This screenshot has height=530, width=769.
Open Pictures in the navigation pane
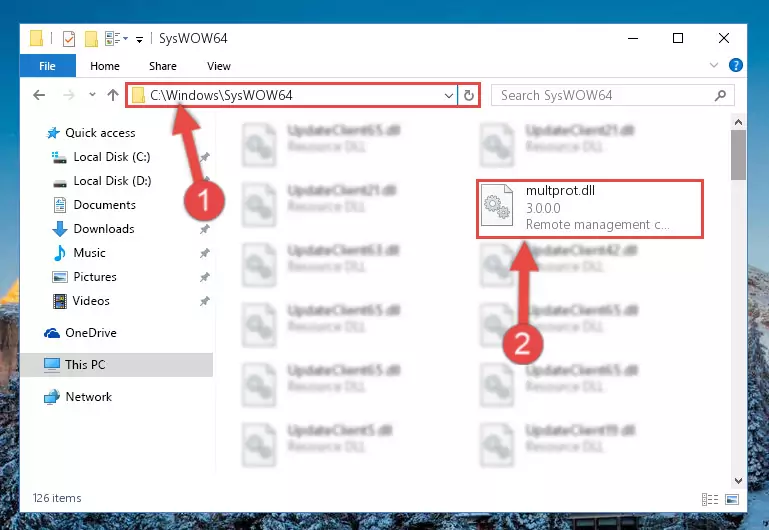(95, 277)
